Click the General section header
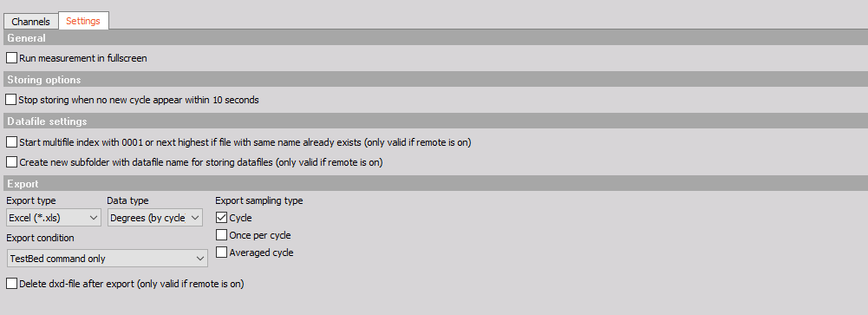The width and height of the screenshot is (868, 315). [434, 37]
